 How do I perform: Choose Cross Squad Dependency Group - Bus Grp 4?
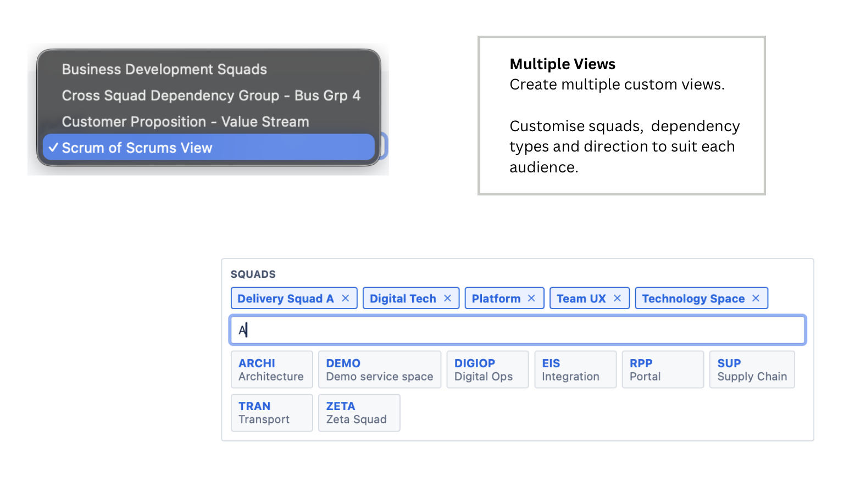(x=208, y=96)
